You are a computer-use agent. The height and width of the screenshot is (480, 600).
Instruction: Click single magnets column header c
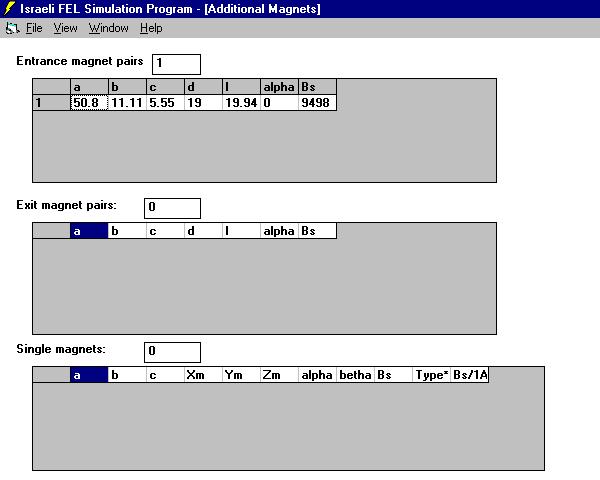click(165, 375)
